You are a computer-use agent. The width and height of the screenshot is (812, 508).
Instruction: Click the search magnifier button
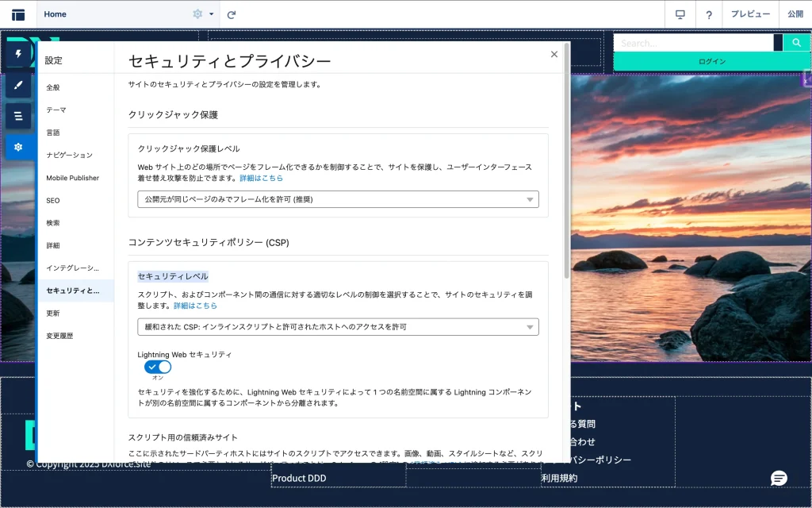tap(796, 43)
